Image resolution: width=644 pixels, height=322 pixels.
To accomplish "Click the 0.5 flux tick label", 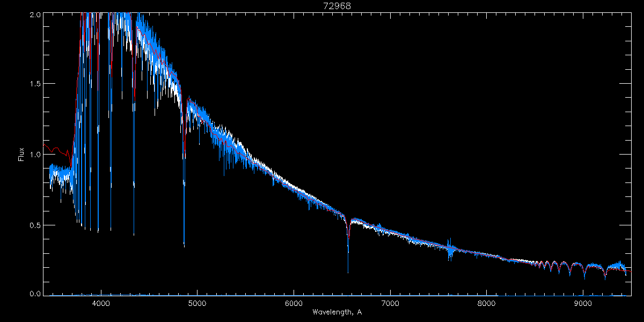I will pos(35,225).
